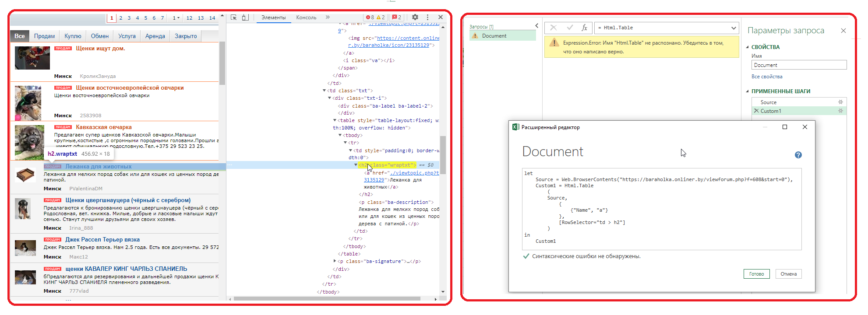Select the Куплю filter tab

73,36
